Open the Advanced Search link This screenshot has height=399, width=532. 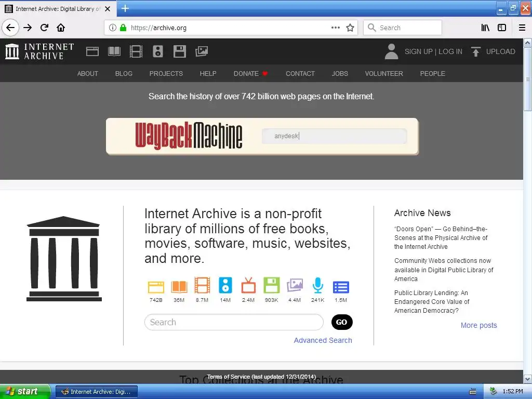click(323, 340)
